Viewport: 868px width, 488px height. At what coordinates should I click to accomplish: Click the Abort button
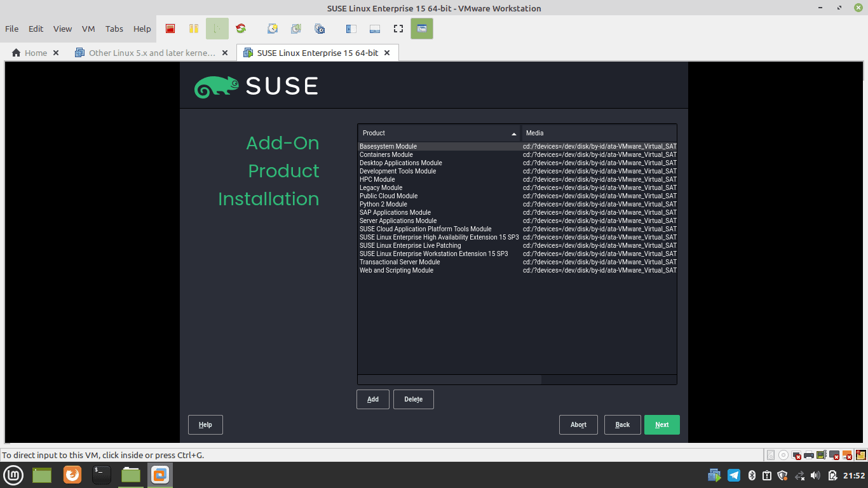click(578, 424)
